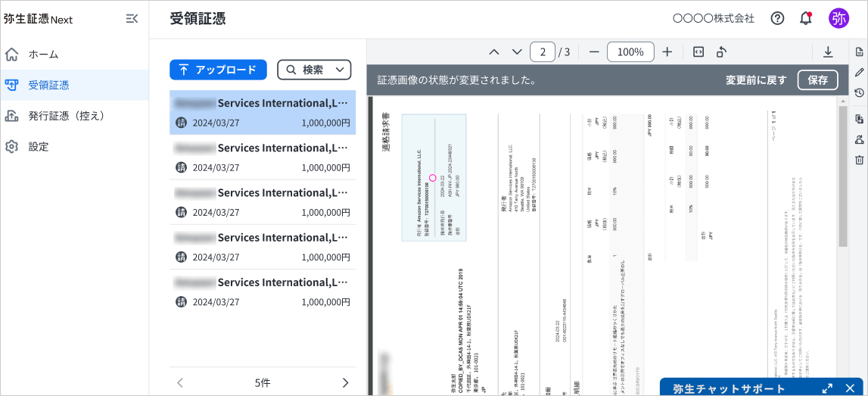Image resolution: width=868 pixels, height=396 pixels.
Task: Collapse the left navigation sidebar
Action: (x=132, y=19)
